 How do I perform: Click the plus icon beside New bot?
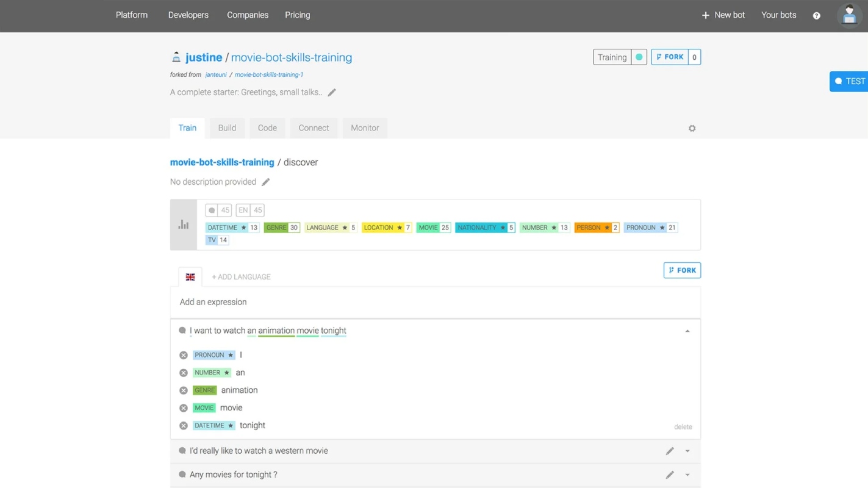705,15
